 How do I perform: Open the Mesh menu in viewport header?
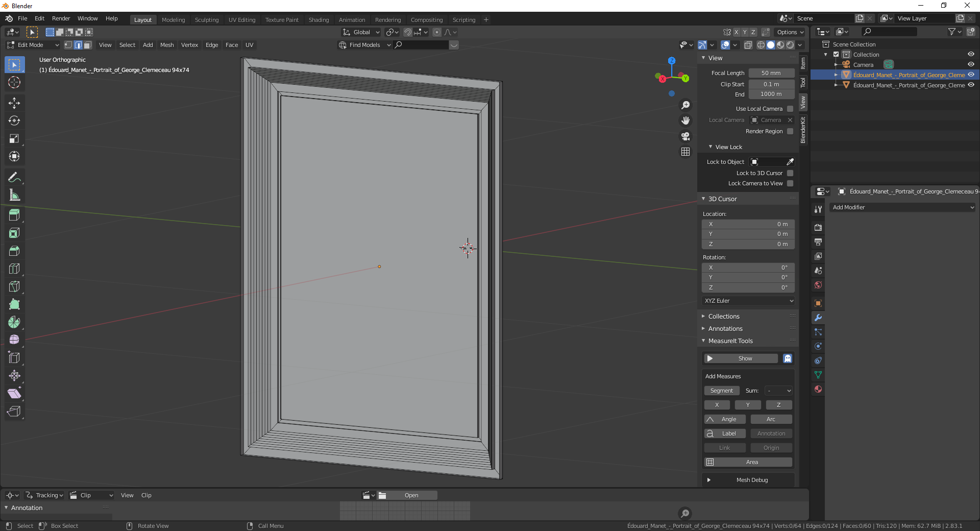(x=167, y=45)
